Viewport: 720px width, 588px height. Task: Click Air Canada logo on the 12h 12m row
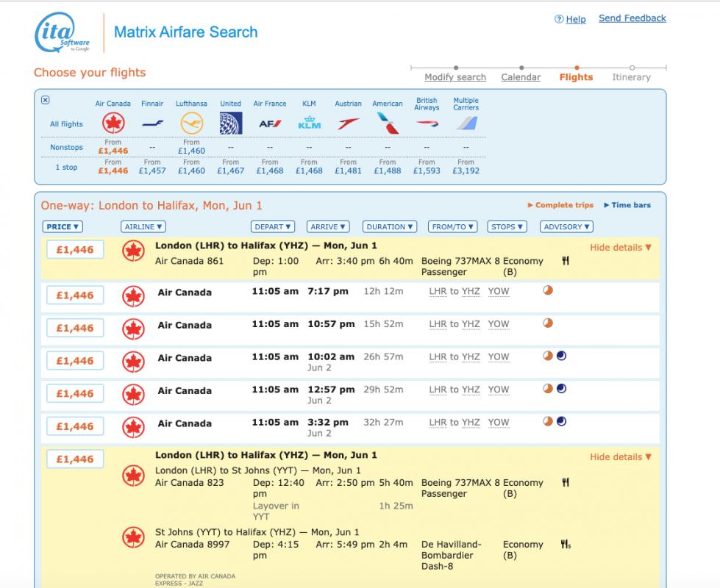click(x=133, y=296)
